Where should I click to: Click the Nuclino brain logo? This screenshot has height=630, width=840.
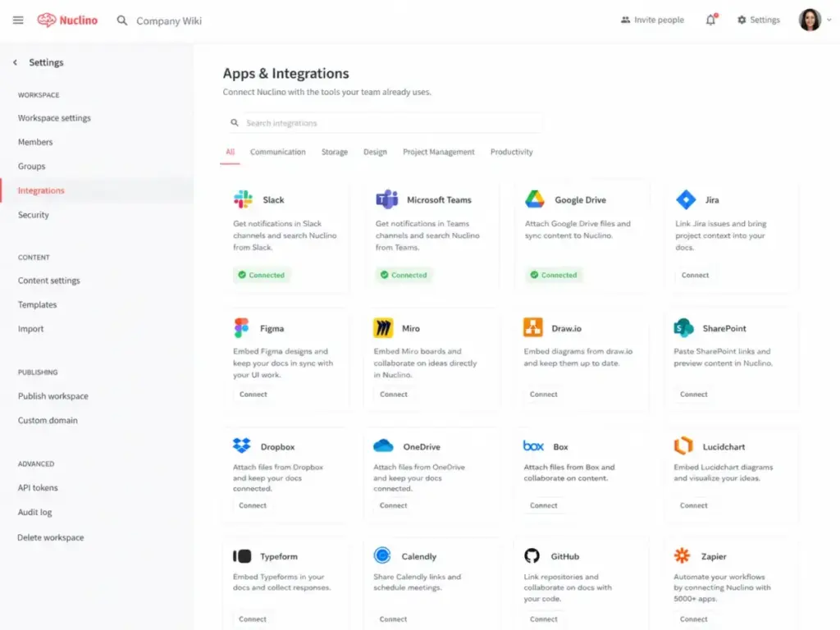click(47, 21)
